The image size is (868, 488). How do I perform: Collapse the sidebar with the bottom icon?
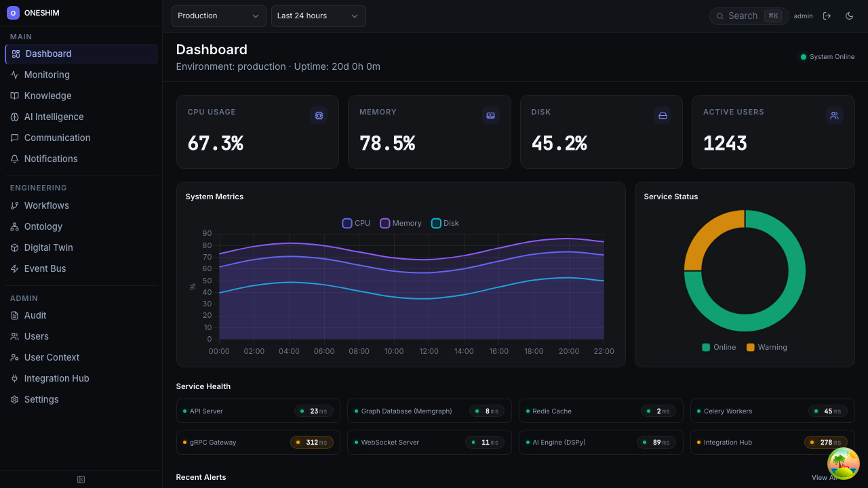click(x=81, y=479)
